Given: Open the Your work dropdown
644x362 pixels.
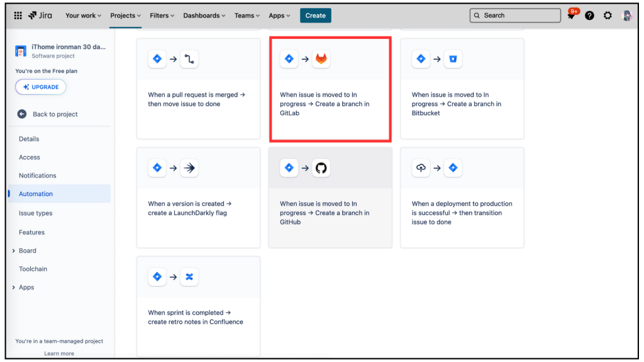Looking at the screenshot, I should click(84, 16).
